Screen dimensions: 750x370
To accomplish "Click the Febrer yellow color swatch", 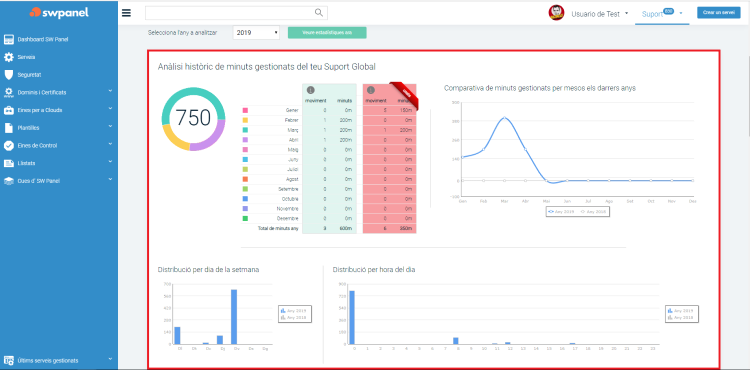I will [x=245, y=120].
